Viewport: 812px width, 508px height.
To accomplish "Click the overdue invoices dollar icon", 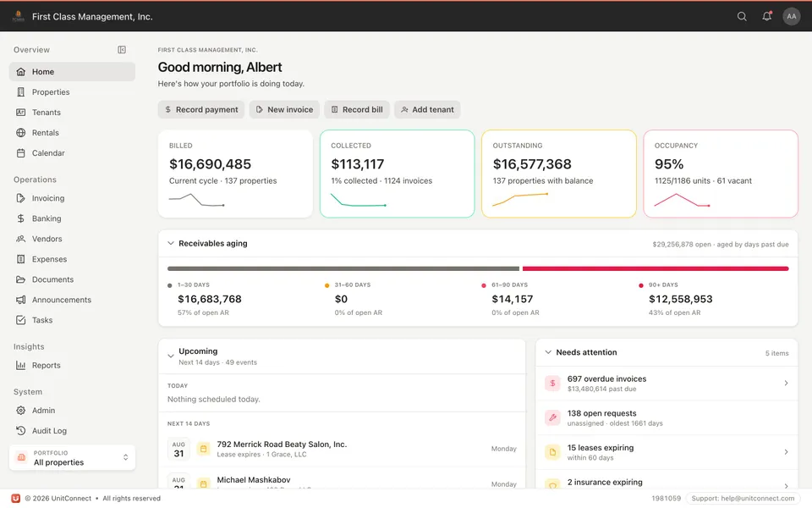I will click(x=552, y=383).
